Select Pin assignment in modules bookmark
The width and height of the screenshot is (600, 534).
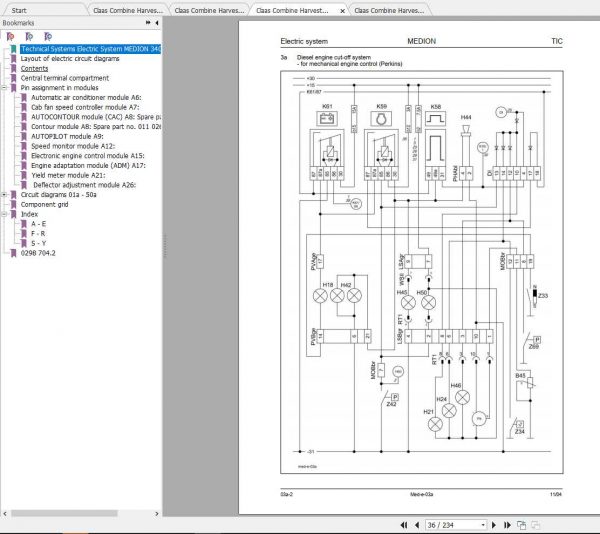click(59, 88)
